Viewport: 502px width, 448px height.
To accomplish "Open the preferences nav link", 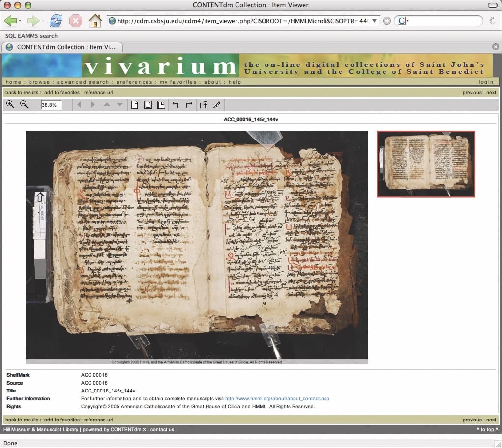I will (x=134, y=82).
